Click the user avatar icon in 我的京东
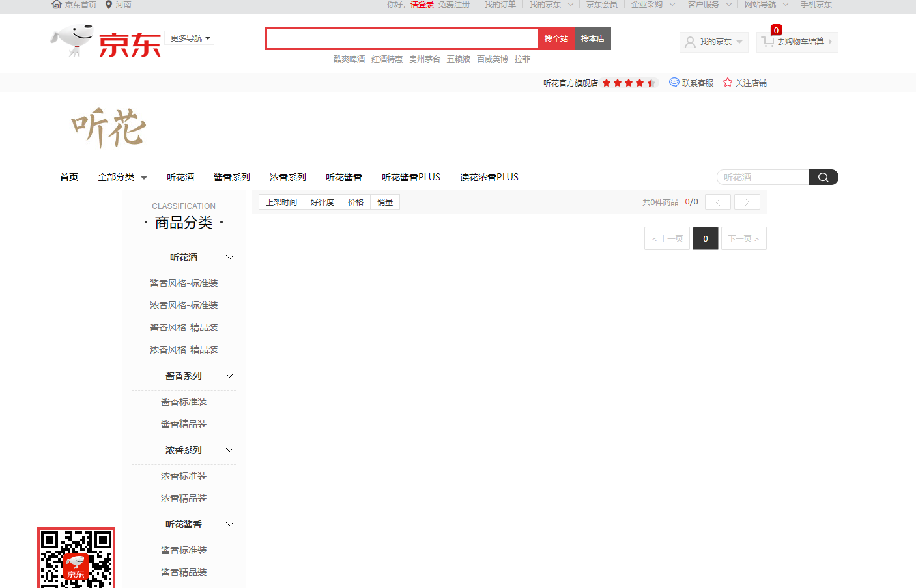 click(690, 42)
